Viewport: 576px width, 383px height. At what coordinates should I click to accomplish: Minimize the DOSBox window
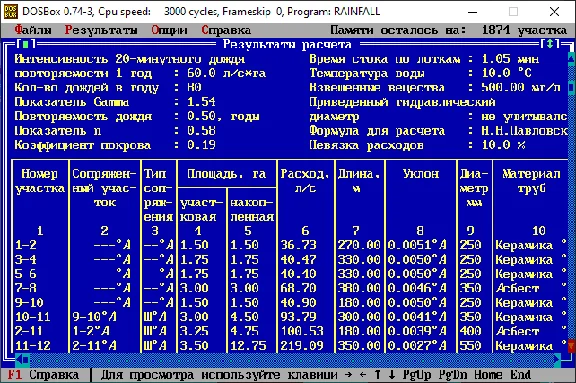click(472, 12)
